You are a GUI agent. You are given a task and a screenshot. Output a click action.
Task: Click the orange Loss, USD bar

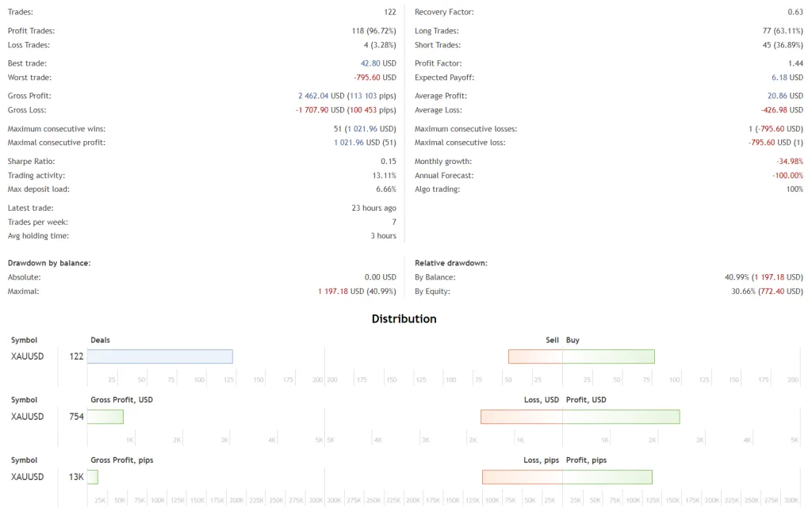tap(521, 417)
